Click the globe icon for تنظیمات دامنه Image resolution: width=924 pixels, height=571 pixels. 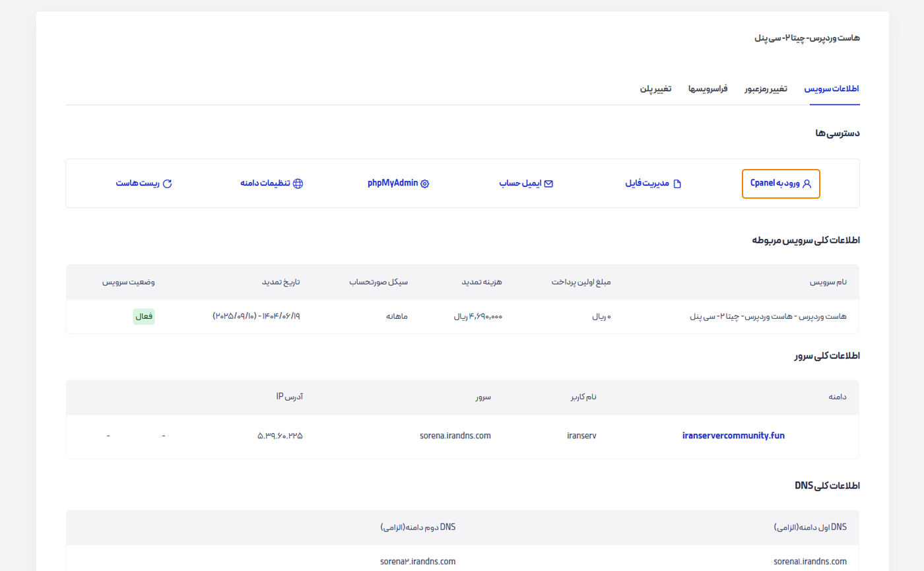(x=298, y=184)
